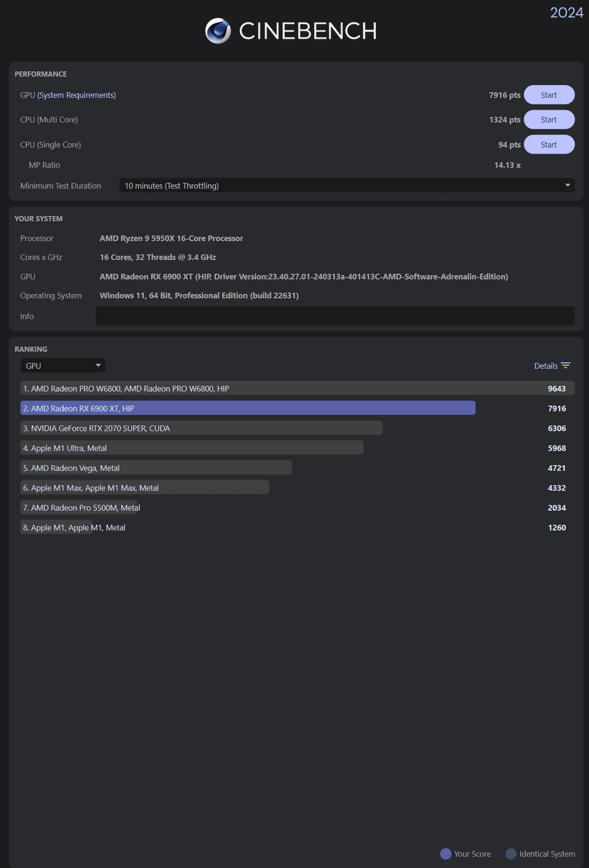Click the 4332 ranking score
Viewport: 589px width, 868px height.
[x=557, y=488]
